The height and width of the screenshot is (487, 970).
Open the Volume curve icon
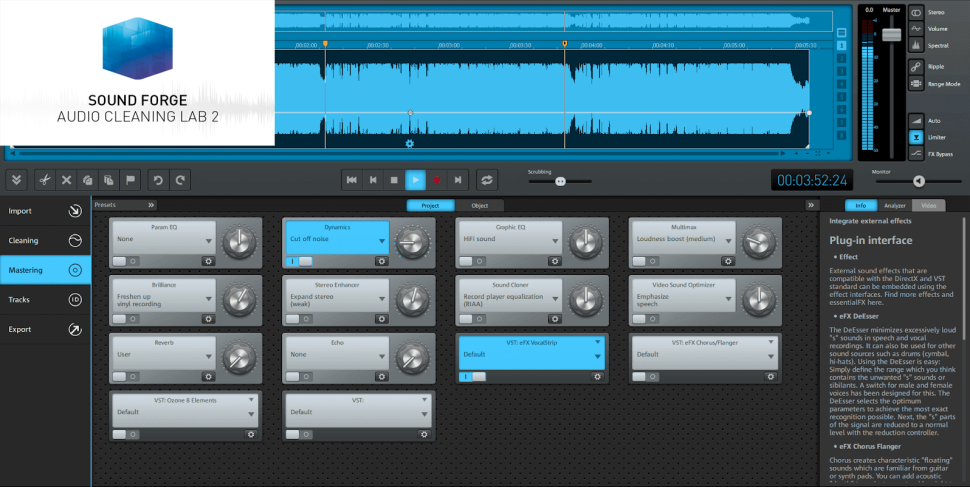pos(916,29)
